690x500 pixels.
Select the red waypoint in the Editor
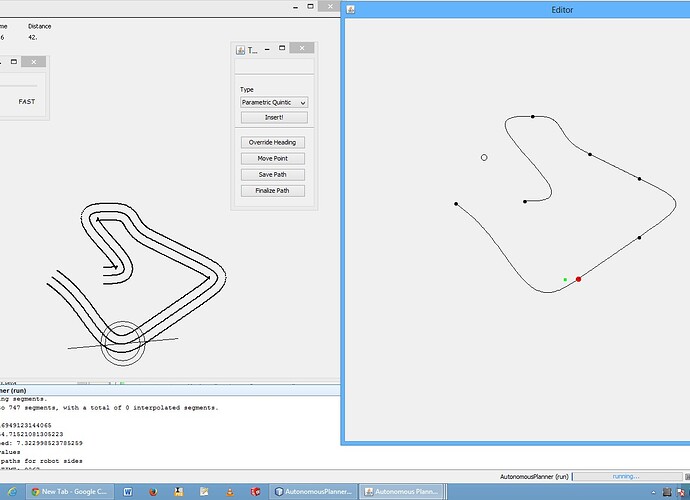(x=578, y=279)
